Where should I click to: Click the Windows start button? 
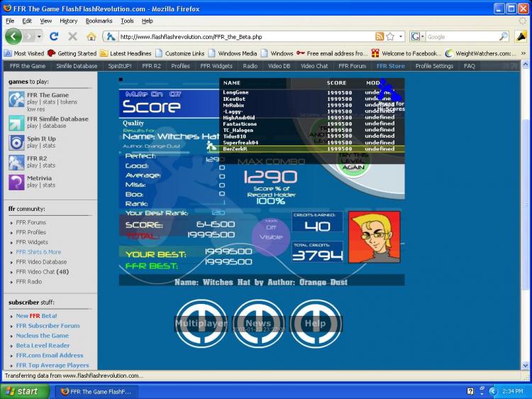click(25, 391)
